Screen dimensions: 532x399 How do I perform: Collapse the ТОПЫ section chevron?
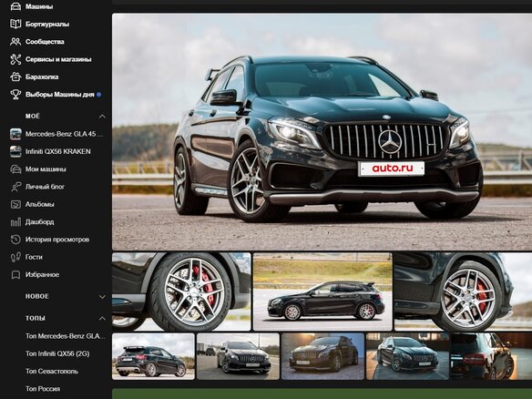click(102, 318)
